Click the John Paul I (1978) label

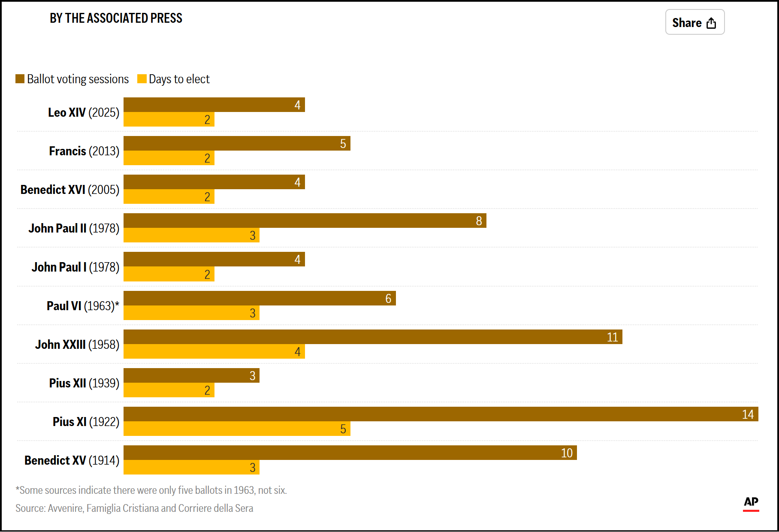click(x=75, y=267)
